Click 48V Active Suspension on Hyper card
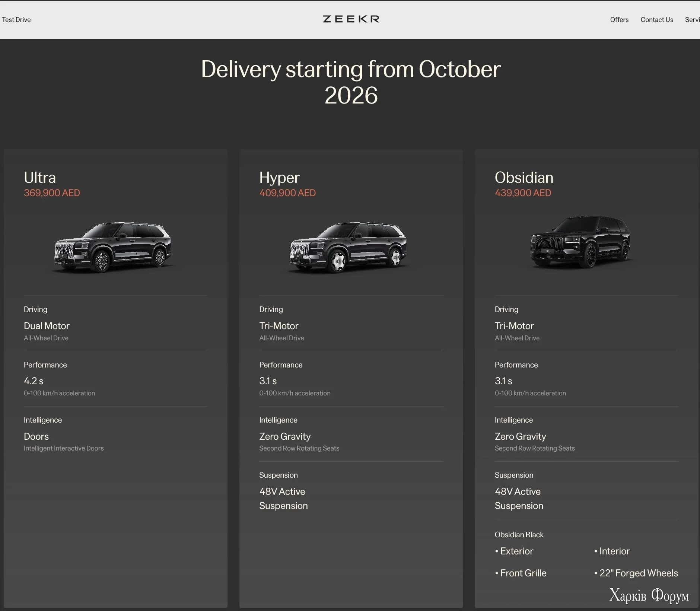The width and height of the screenshot is (700, 611). click(283, 499)
